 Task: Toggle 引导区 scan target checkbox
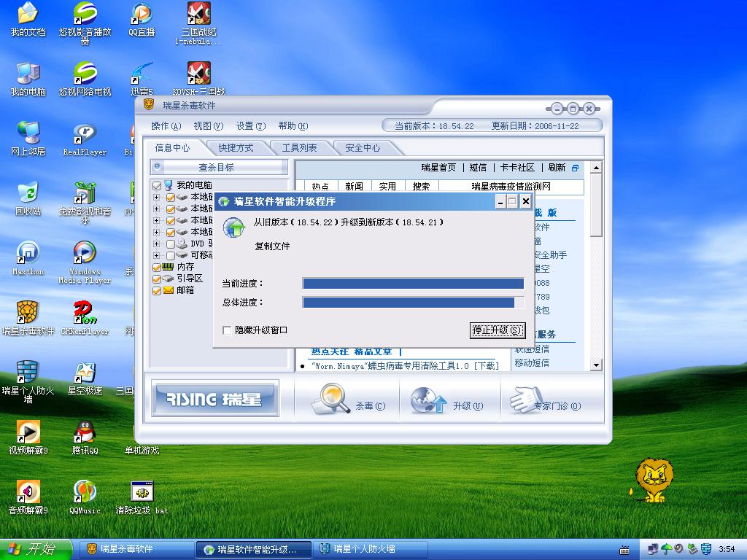[157, 279]
